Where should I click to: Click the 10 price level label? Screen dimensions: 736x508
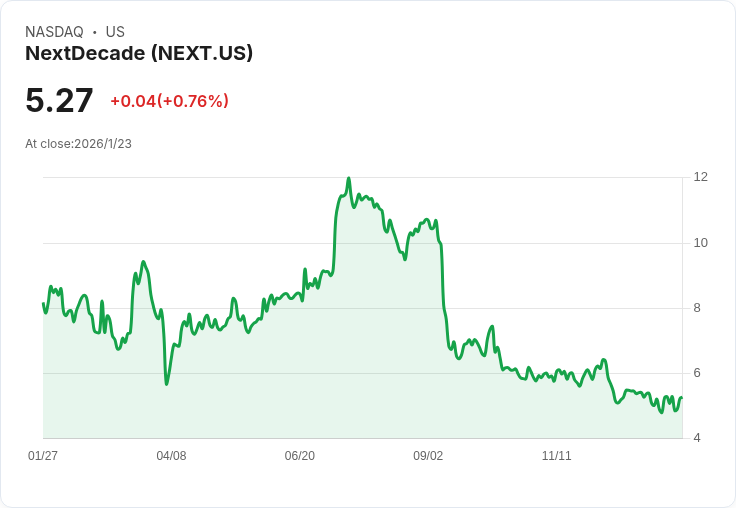[700, 243]
